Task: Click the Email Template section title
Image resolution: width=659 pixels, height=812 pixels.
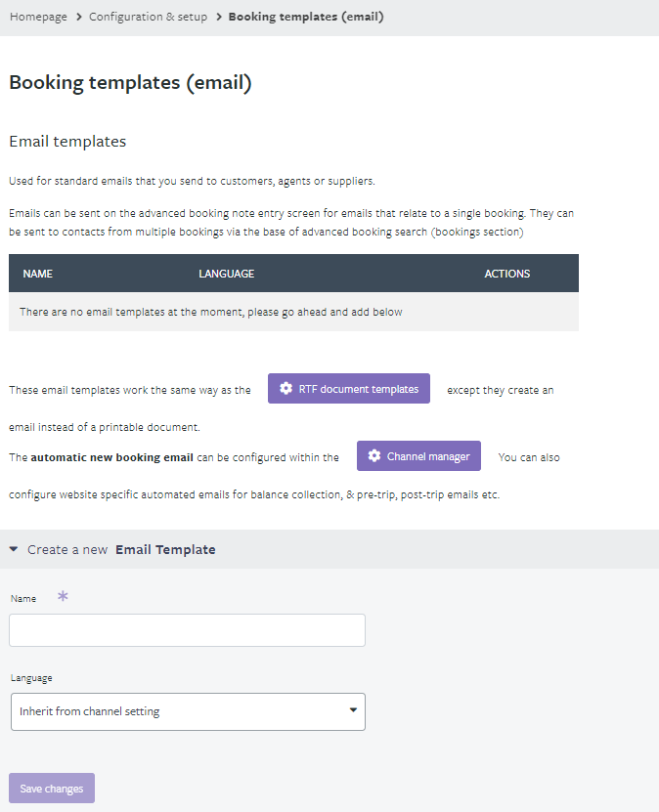Action: click(x=165, y=549)
